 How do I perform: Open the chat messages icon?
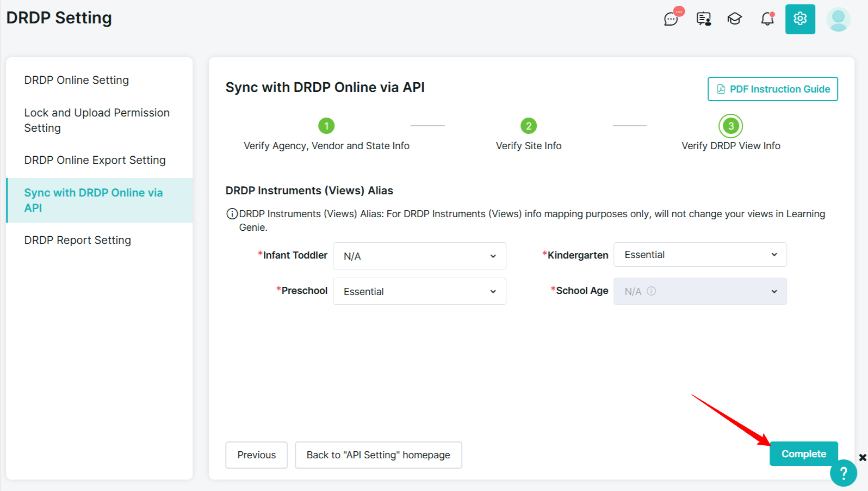click(x=671, y=19)
